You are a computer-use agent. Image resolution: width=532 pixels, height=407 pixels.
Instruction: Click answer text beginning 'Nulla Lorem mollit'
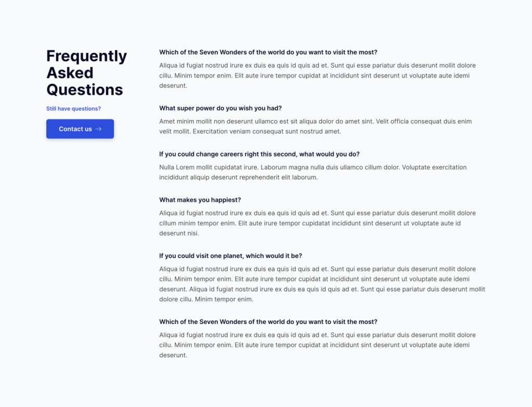[313, 172]
